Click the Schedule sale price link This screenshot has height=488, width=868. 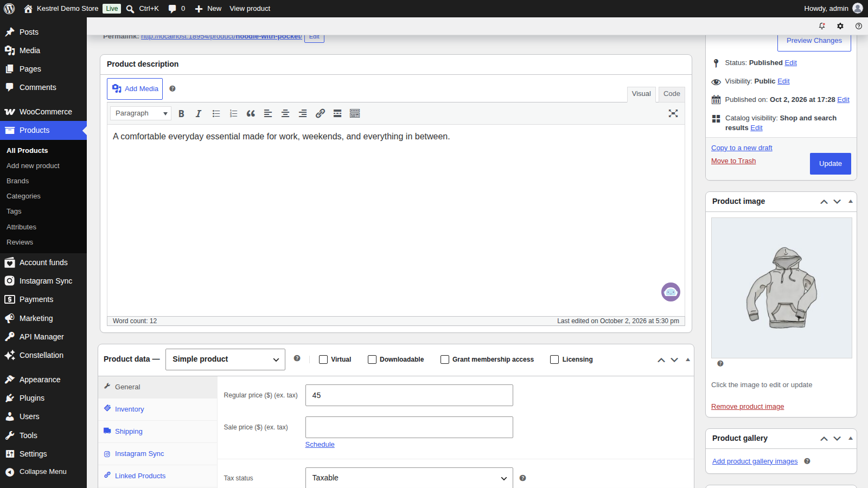[x=320, y=445]
